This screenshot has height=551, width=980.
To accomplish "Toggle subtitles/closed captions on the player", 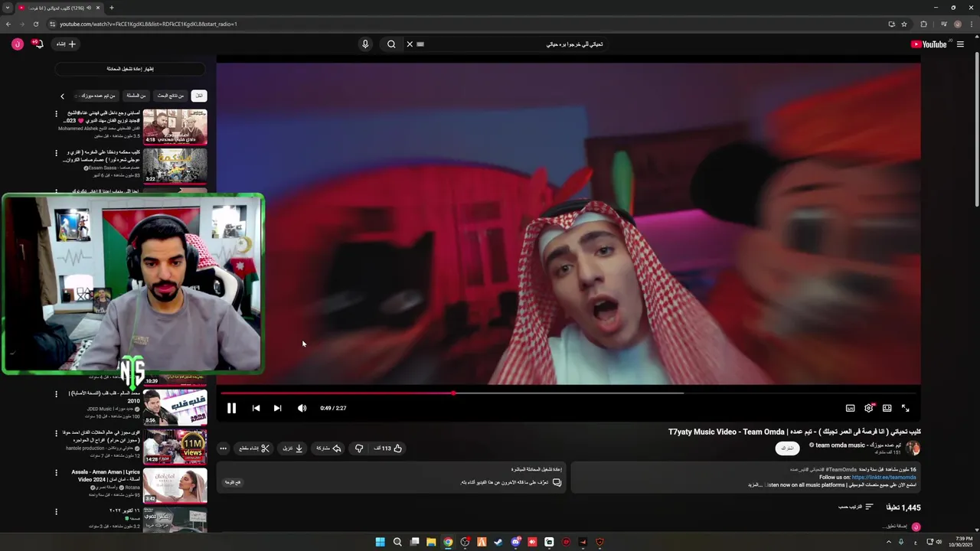I will [850, 408].
